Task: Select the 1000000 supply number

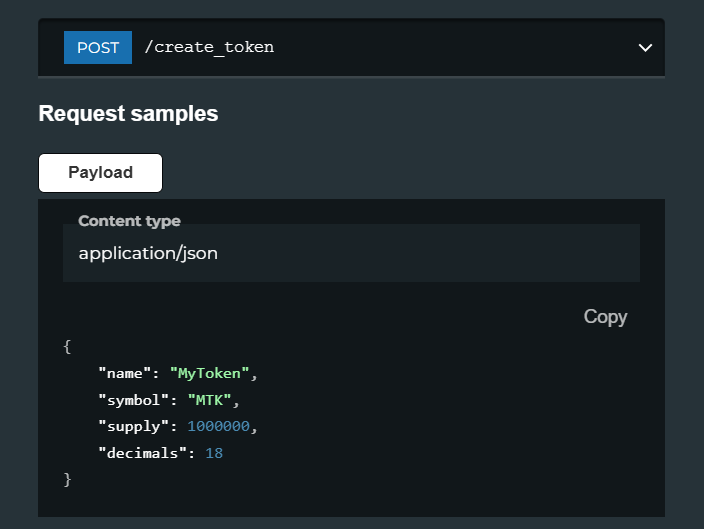Action: pos(218,426)
